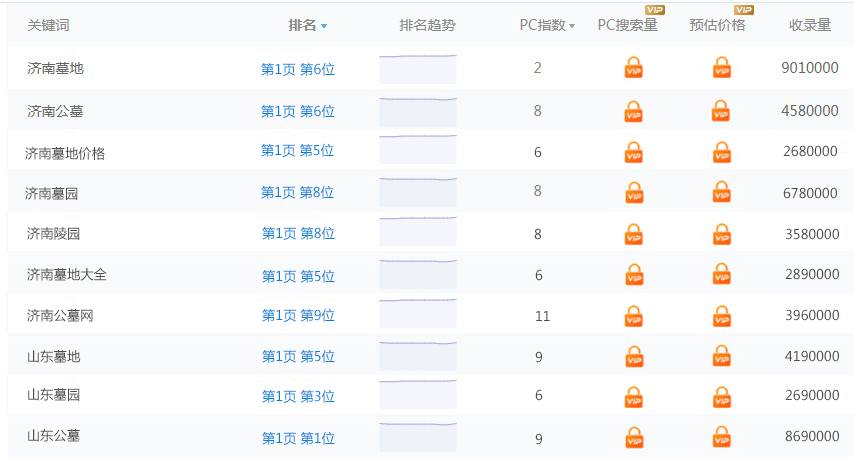Viewport: 854px width, 457px height.
Task: Click 预估价格 VIP lock for 济南墓园
Action: [722, 192]
